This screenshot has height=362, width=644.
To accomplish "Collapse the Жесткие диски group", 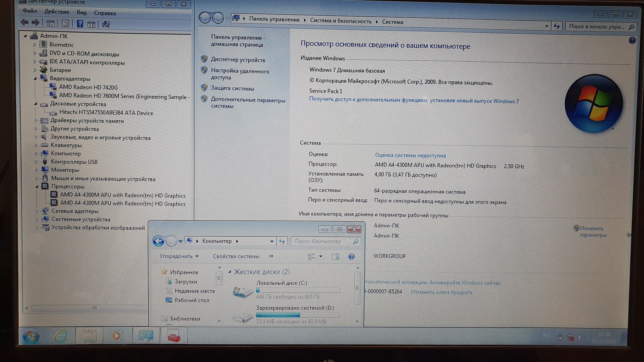I will (230, 272).
